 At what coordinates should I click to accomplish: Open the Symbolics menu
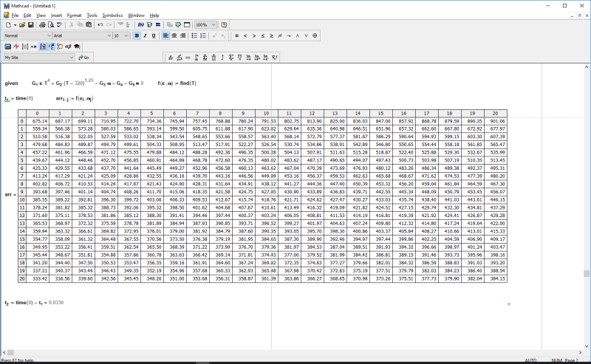pos(112,16)
